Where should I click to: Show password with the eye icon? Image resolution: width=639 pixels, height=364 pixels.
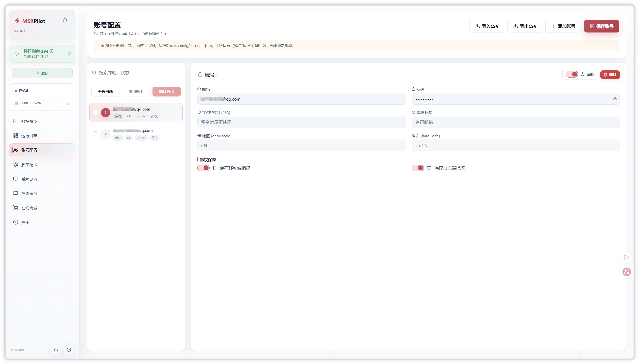(x=615, y=99)
